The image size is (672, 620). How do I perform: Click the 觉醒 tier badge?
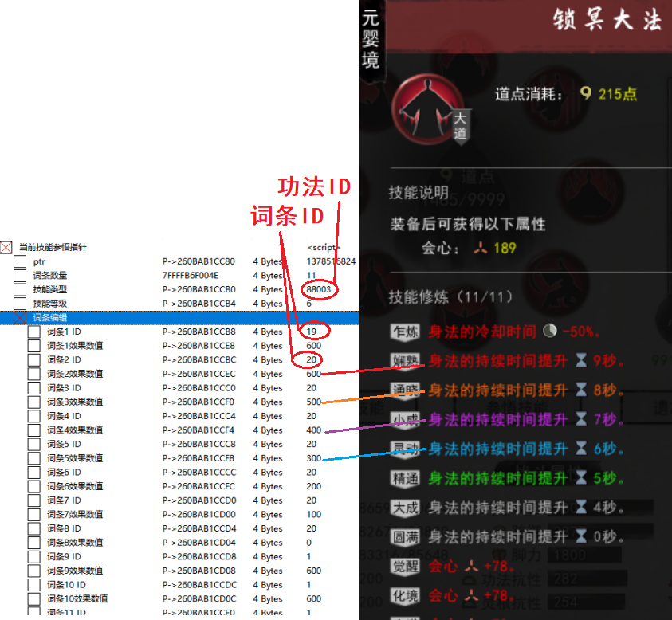point(404,567)
